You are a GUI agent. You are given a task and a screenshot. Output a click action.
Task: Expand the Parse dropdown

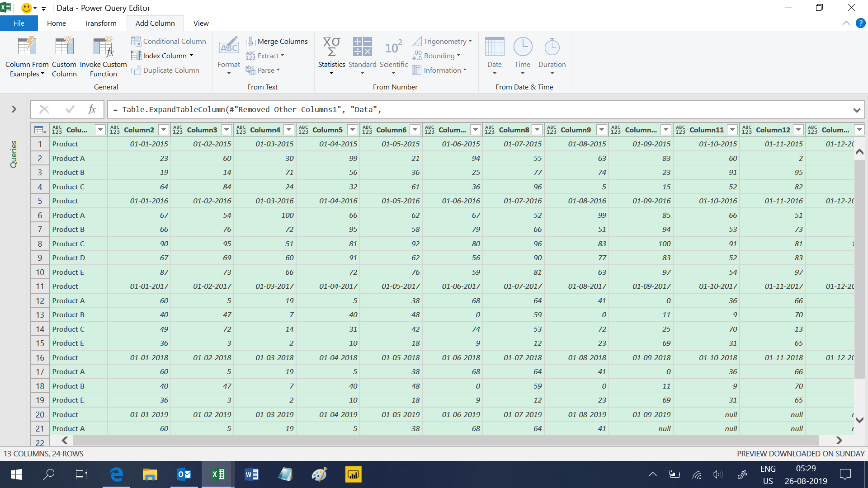tap(278, 70)
